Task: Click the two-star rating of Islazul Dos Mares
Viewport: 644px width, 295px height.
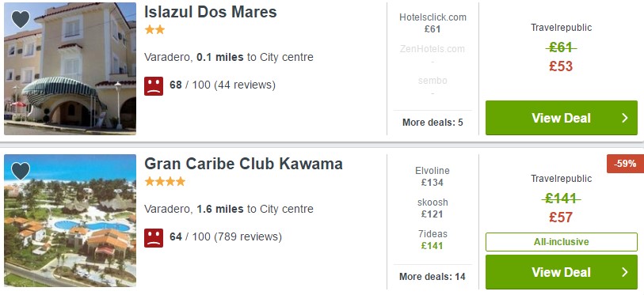Action: 154,30
